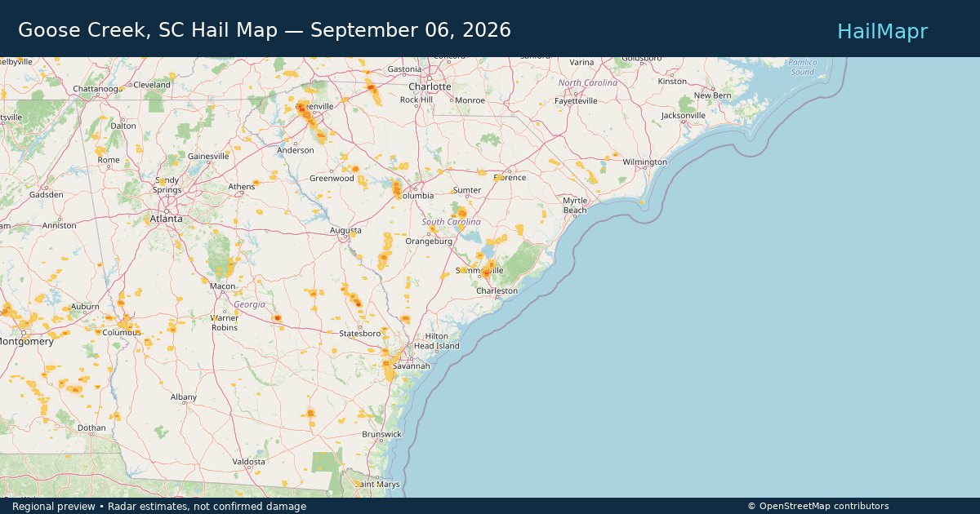Click the Jacksonville label
Image resolution: width=980 pixels, height=514 pixels.
(x=683, y=115)
